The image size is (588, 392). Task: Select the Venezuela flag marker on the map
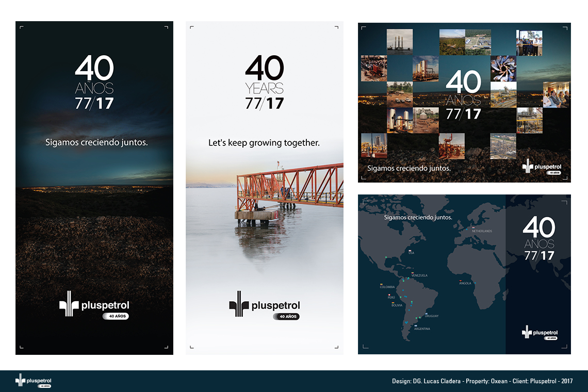point(412,272)
